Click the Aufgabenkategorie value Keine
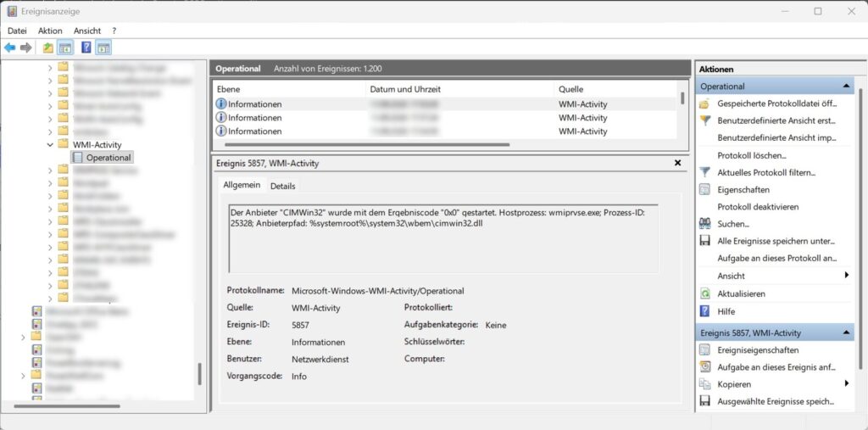This screenshot has width=868, height=430. [x=495, y=326]
